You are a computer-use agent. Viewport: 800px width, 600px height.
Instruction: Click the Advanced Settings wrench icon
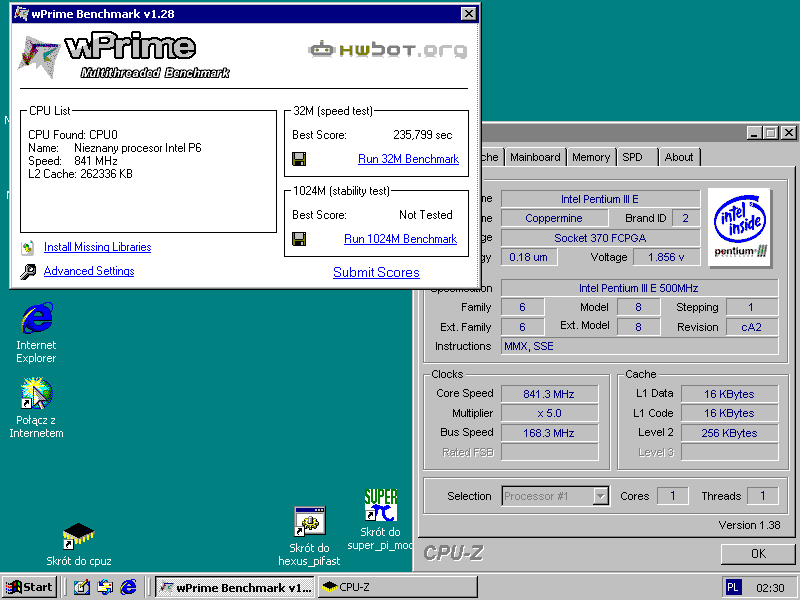pos(28,271)
